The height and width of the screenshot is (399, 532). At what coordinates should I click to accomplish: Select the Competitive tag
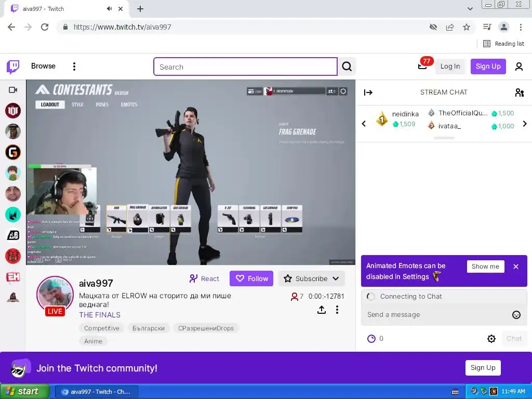102,328
